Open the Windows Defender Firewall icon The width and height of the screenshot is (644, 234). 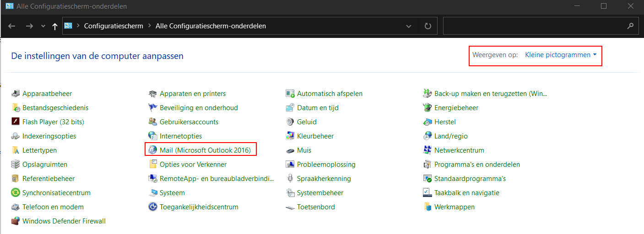(x=16, y=221)
